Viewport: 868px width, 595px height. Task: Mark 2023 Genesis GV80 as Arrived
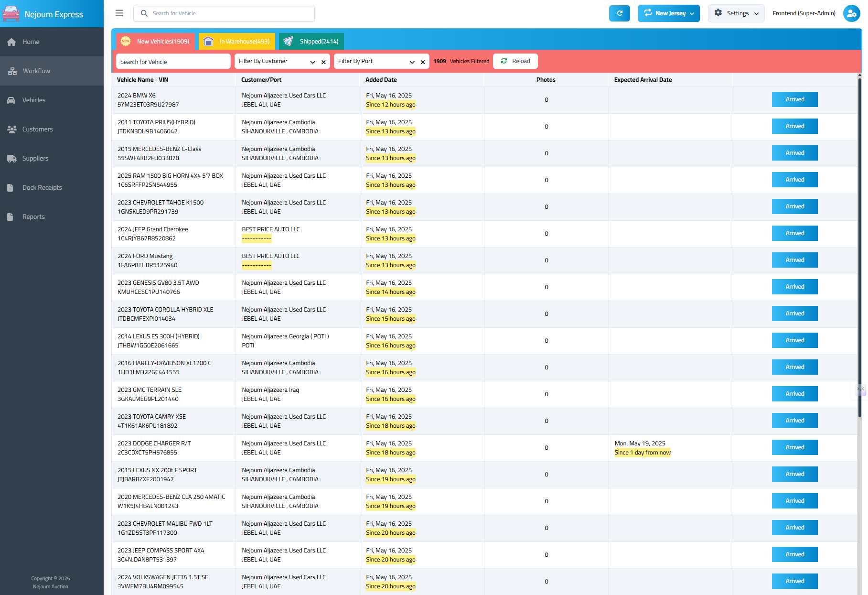click(x=794, y=287)
